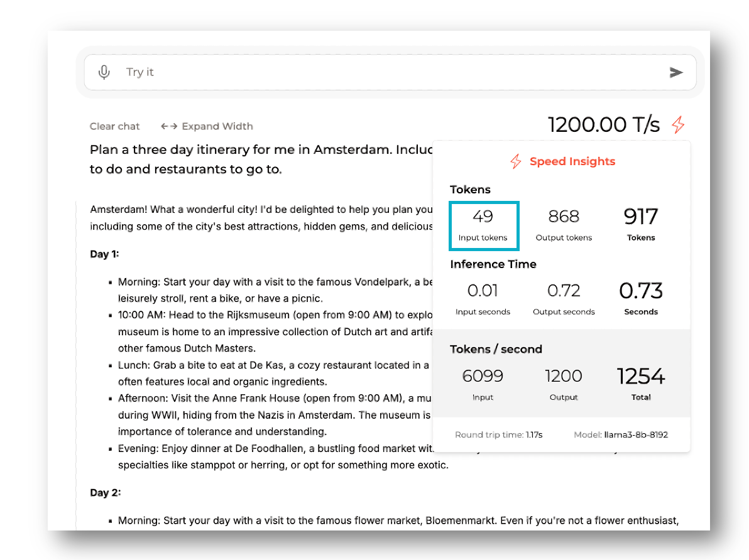The image size is (749, 560).
Task: Click the lightning icon next to Speed Insights
Action: [x=515, y=161]
